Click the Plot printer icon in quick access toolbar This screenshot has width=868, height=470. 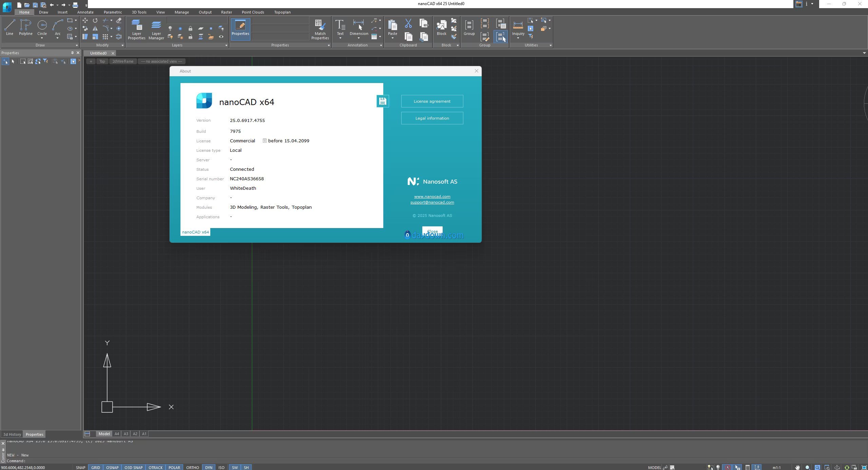75,5
